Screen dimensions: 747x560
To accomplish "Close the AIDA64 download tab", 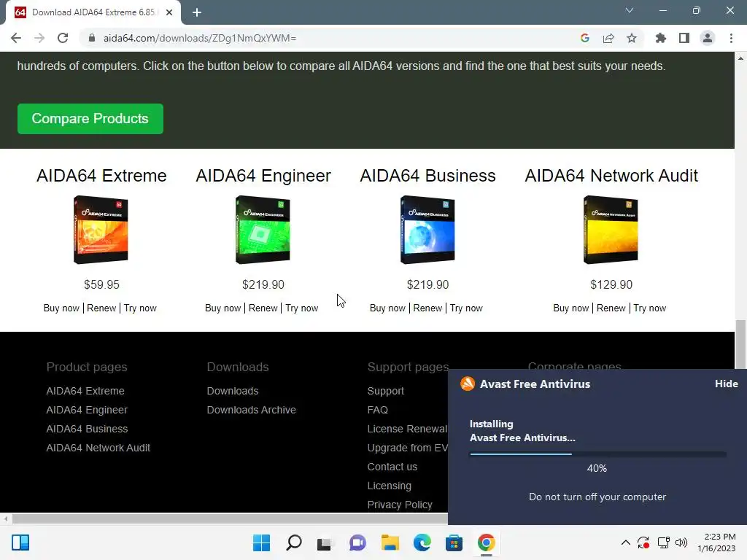I will (x=169, y=12).
